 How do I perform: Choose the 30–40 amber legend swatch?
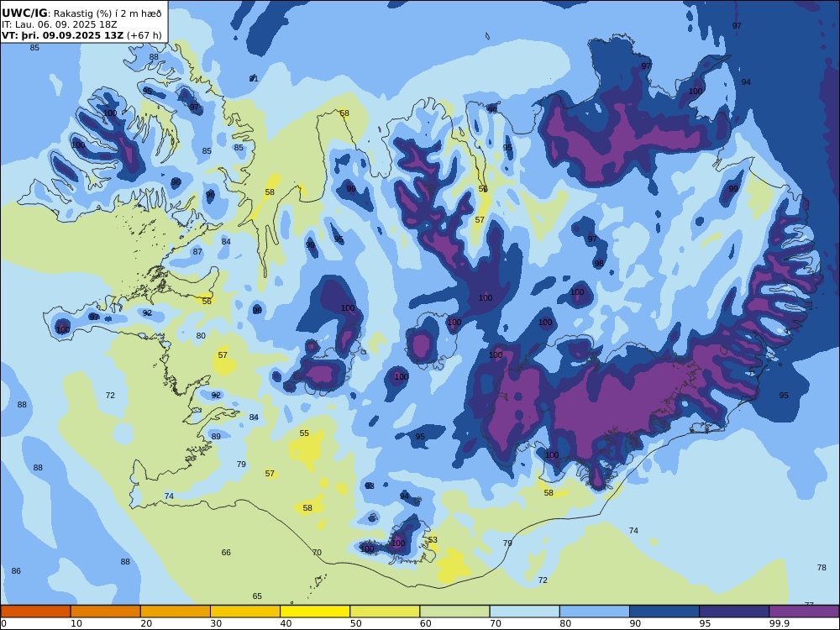click(245, 612)
